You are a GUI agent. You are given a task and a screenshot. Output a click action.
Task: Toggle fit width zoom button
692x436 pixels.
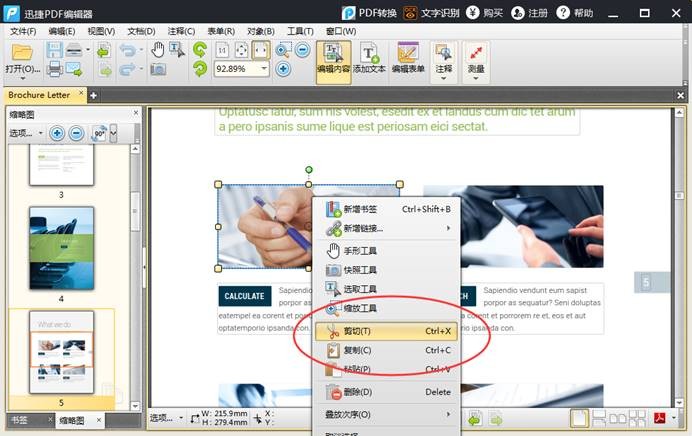pyautogui.click(x=260, y=50)
